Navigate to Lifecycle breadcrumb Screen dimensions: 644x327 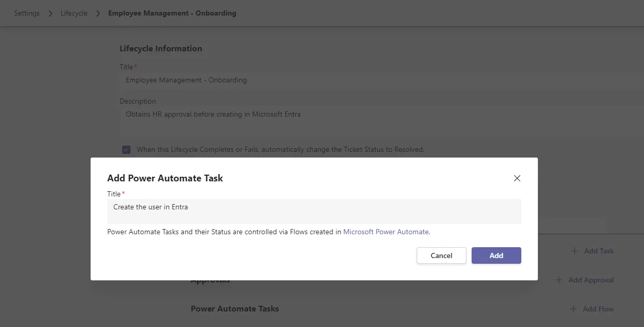click(74, 13)
